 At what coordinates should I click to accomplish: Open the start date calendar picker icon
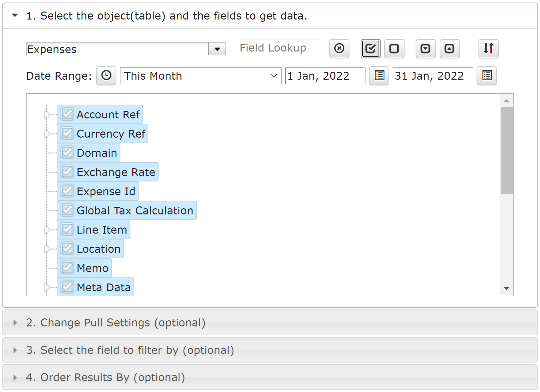379,76
